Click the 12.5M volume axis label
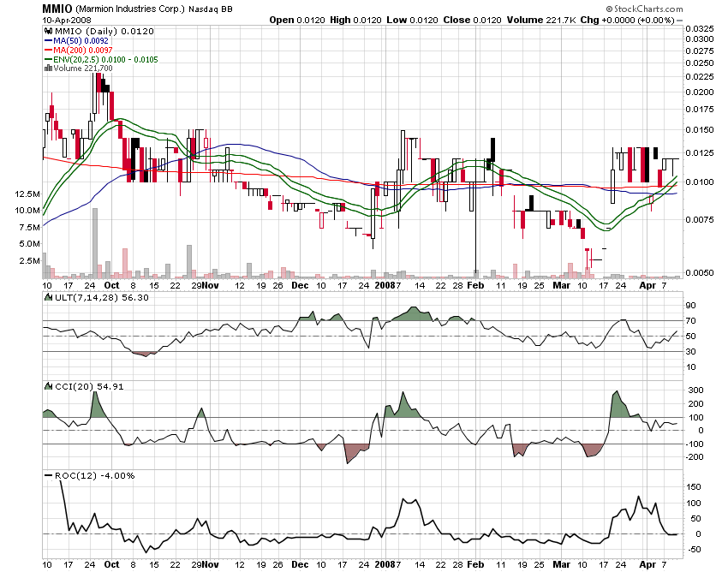 [27, 194]
